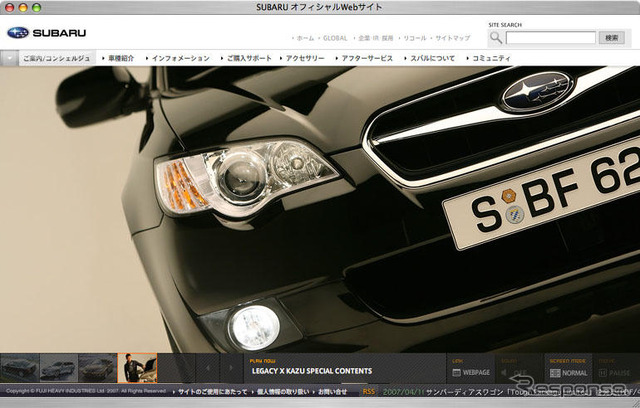The width and height of the screenshot is (640, 408).
Task: Open the インフォメーション menu
Action: (180, 58)
